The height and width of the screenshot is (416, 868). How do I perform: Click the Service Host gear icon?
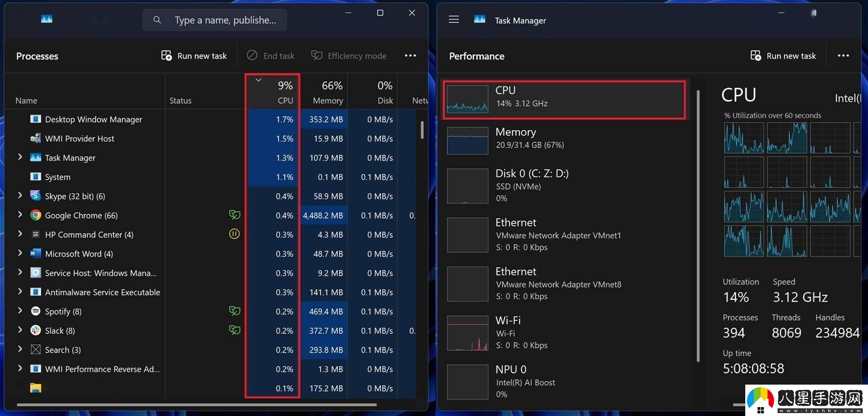coord(35,273)
